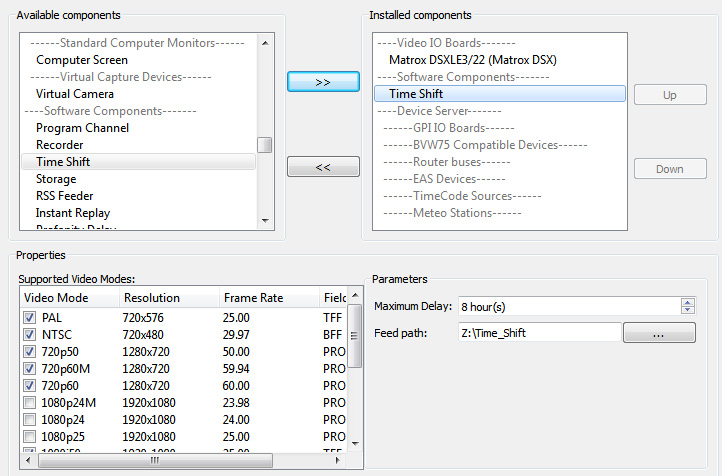
Task: Click the Down button
Action: click(x=670, y=169)
